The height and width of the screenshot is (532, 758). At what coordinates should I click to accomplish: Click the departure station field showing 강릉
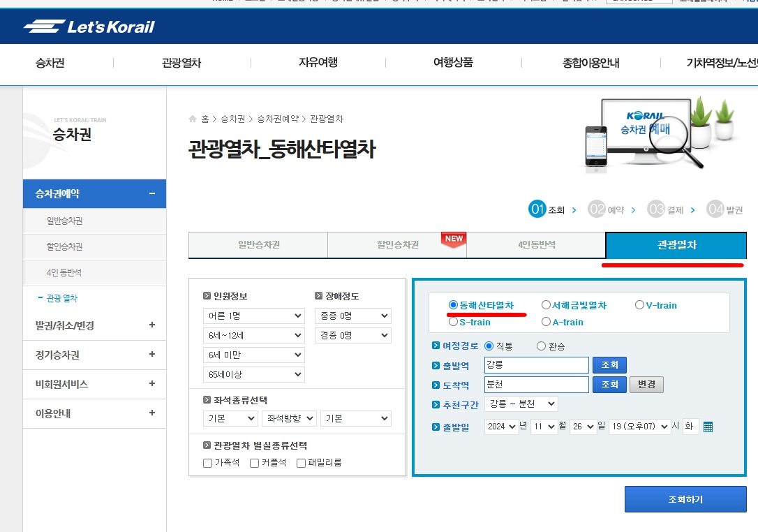click(536, 364)
